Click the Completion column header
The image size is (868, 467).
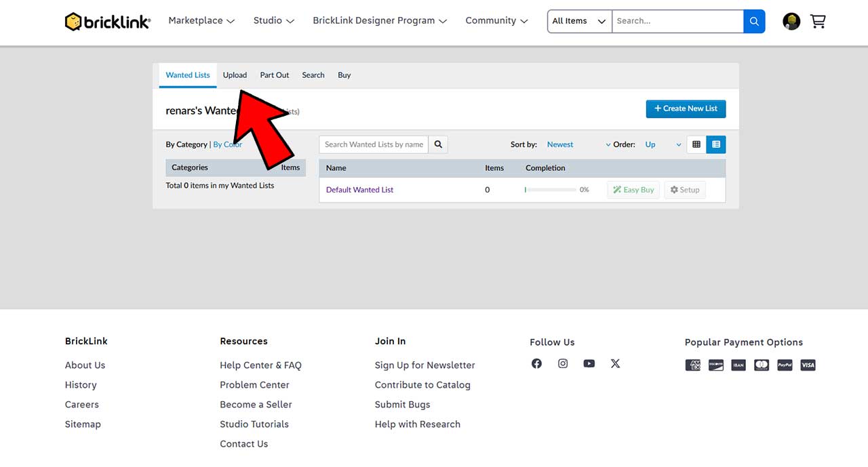click(545, 168)
